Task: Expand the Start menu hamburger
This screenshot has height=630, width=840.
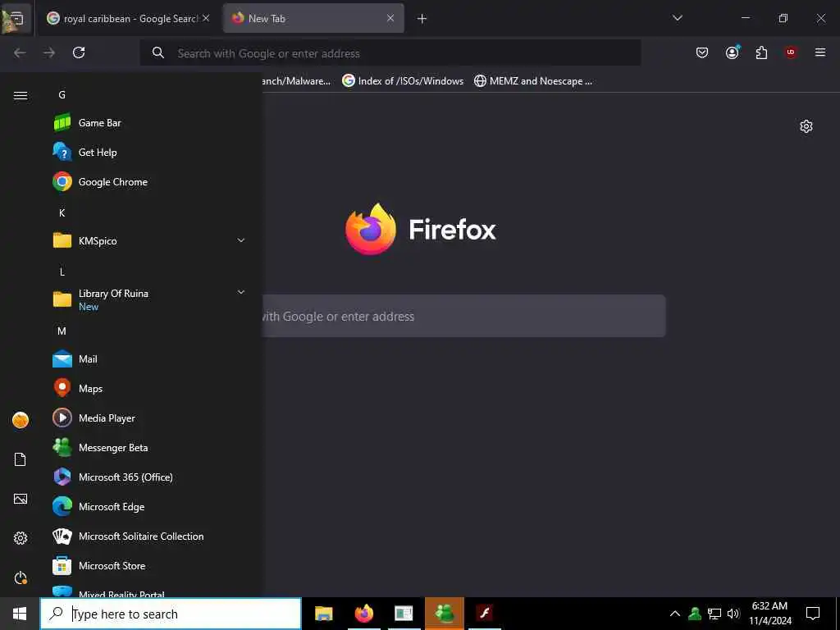Action: (x=21, y=95)
